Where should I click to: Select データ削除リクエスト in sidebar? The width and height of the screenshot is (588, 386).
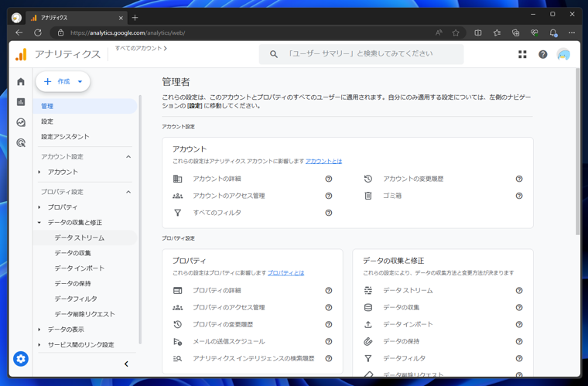tap(85, 314)
